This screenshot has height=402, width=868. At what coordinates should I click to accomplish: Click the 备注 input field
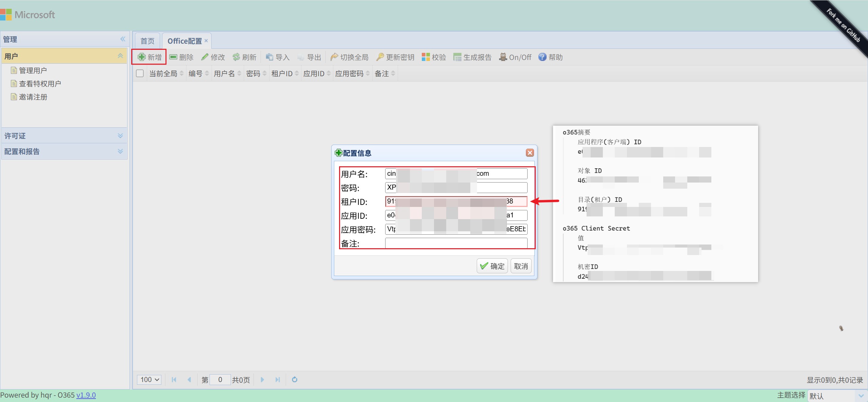point(456,243)
